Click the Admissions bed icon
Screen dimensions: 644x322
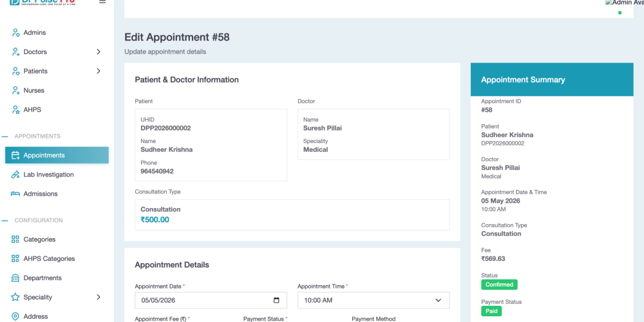click(x=15, y=194)
